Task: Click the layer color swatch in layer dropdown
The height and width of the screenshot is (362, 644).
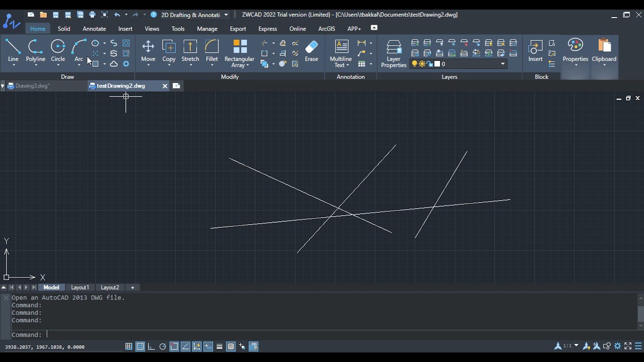Action: tap(437, 64)
